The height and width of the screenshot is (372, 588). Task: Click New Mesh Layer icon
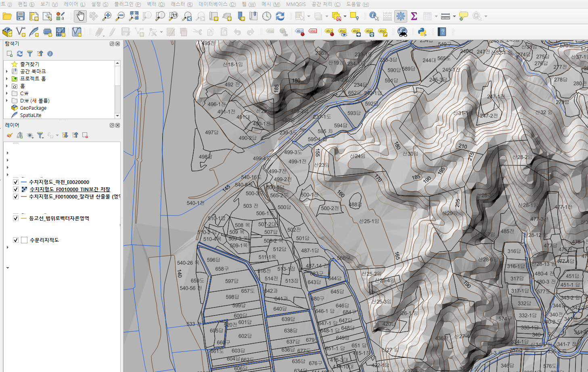(x=61, y=32)
